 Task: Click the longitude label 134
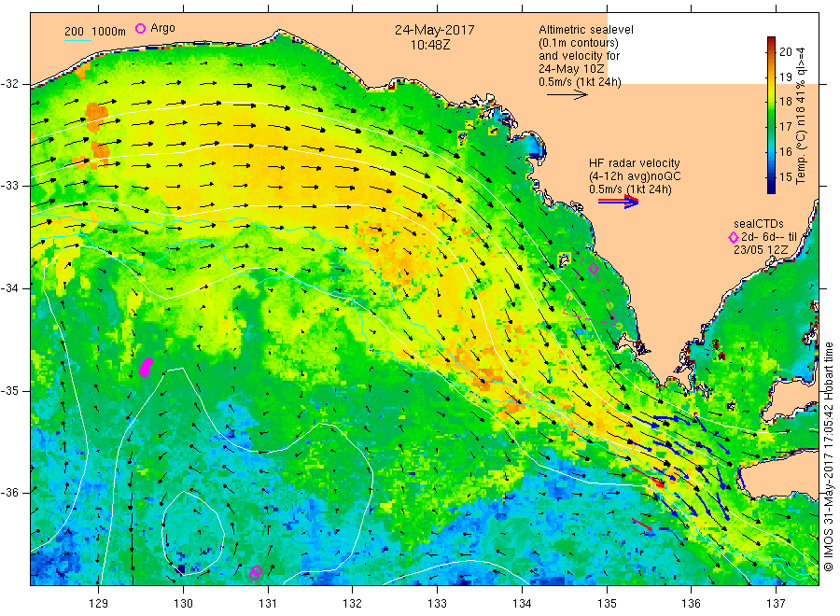tap(522, 604)
